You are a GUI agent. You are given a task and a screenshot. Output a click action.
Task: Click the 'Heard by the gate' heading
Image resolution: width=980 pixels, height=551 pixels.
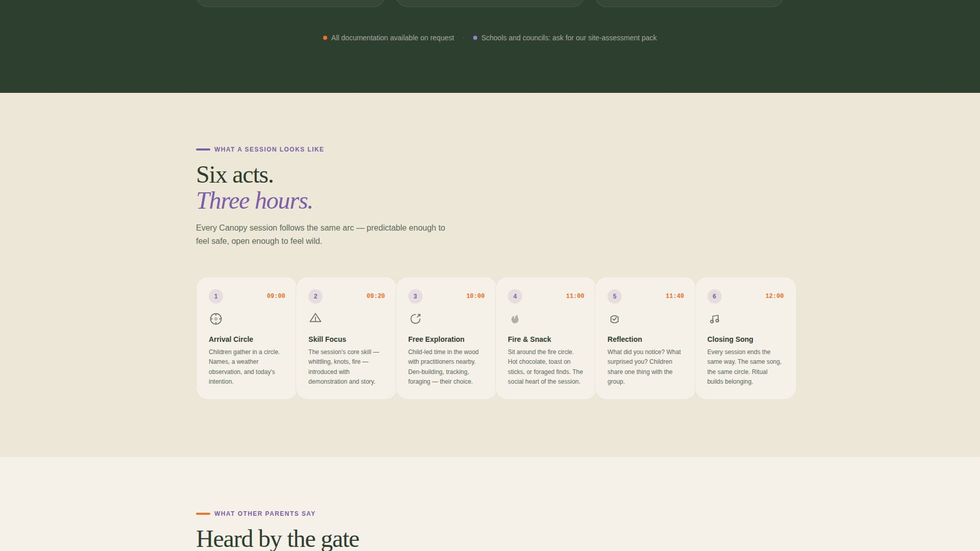[278, 539]
